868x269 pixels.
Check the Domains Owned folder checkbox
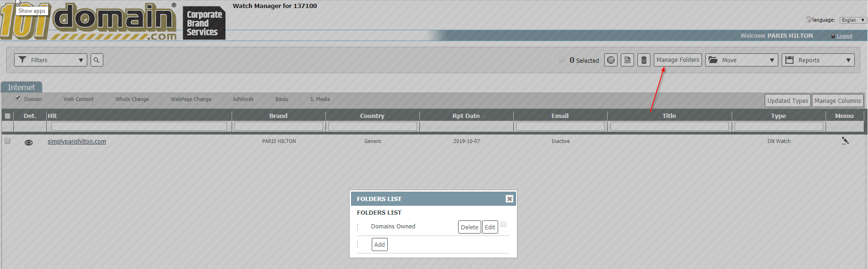tap(503, 224)
